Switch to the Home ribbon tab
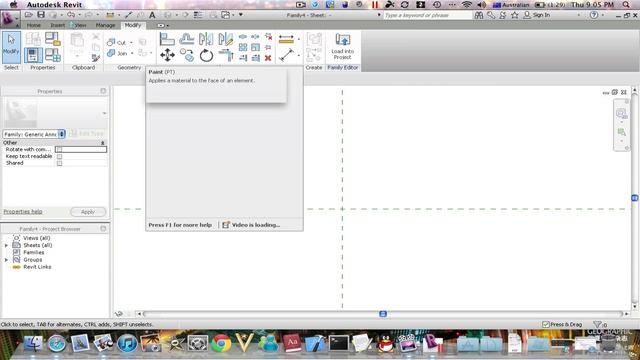Viewport: 640px width, 360px height. (33, 25)
